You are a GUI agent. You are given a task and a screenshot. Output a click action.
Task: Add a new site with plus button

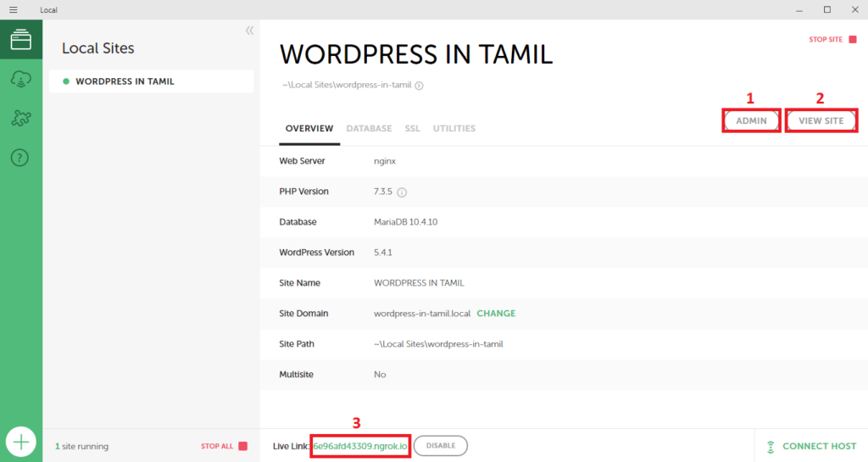[x=21, y=442]
